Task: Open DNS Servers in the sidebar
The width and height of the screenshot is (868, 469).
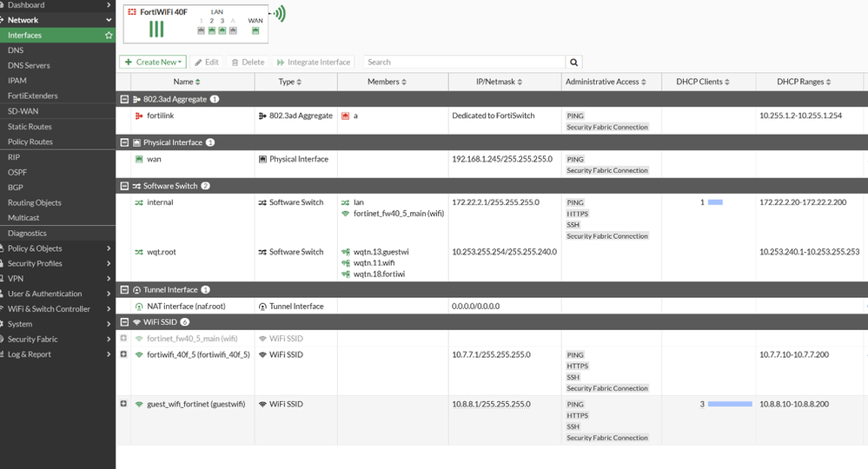Action: tap(29, 66)
